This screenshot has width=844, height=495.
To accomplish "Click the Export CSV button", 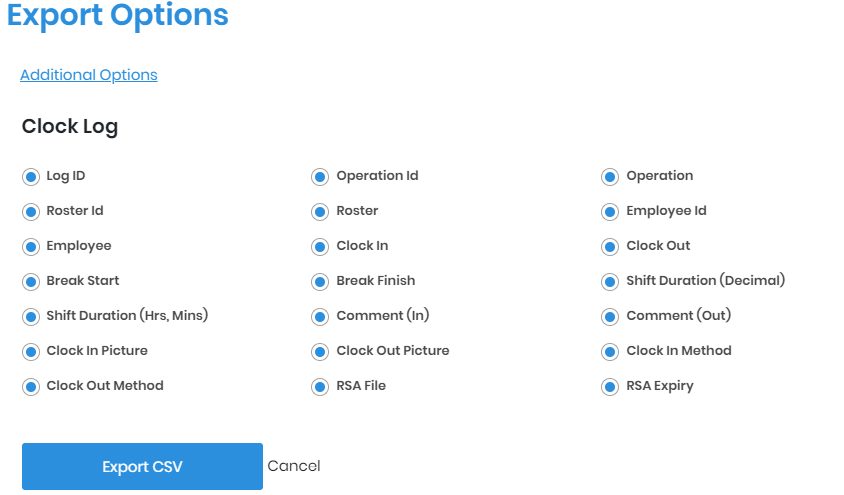I will 142,467.
